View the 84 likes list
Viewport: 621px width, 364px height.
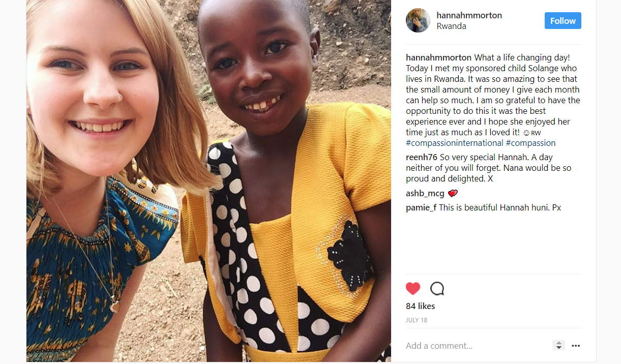pyautogui.click(x=420, y=306)
